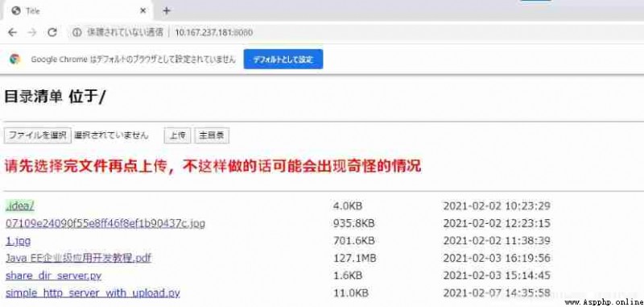Open 07109e24090f55e8ff46f8ef1b90437c.jpg link
Image resolution: width=644 pixels, height=307 pixels.
pyautogui.click(x=105, y=223)
